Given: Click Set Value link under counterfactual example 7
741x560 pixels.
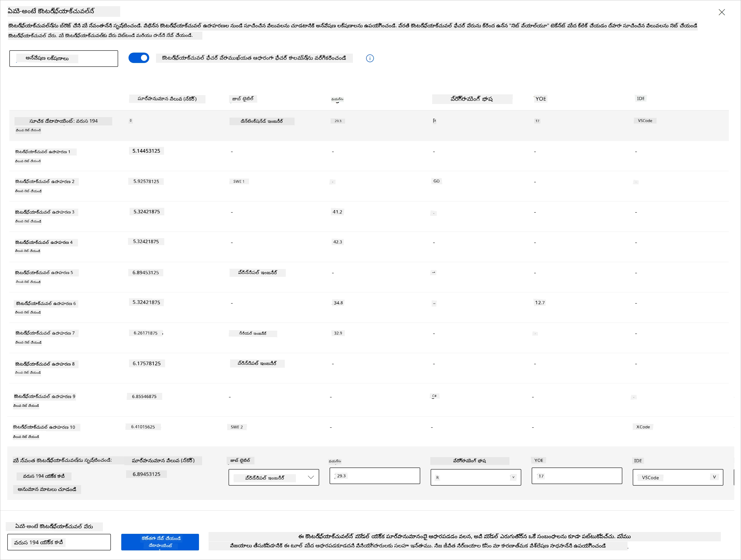Looking at the screenshot, I should pyautogui.click(x=28, y=343).
